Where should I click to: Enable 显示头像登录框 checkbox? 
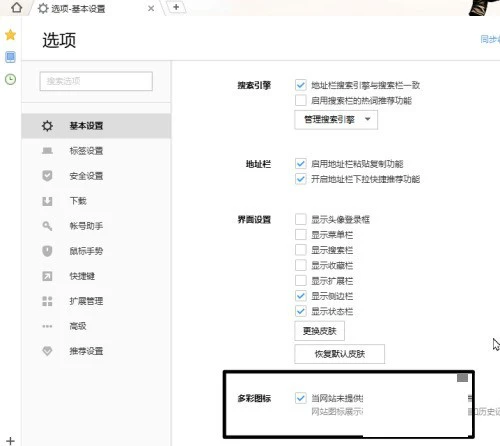pyautogui.click(x=300, y=219)
